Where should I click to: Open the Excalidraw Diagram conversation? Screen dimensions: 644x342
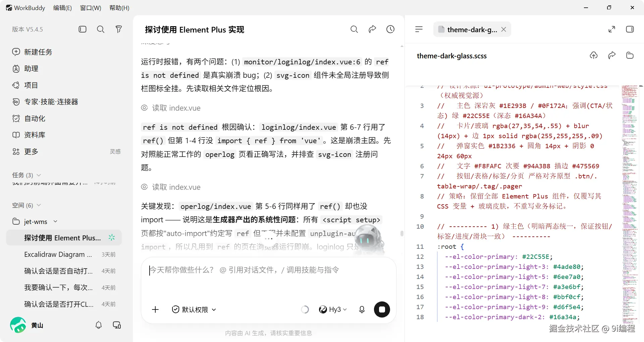[x=64, y=254]
